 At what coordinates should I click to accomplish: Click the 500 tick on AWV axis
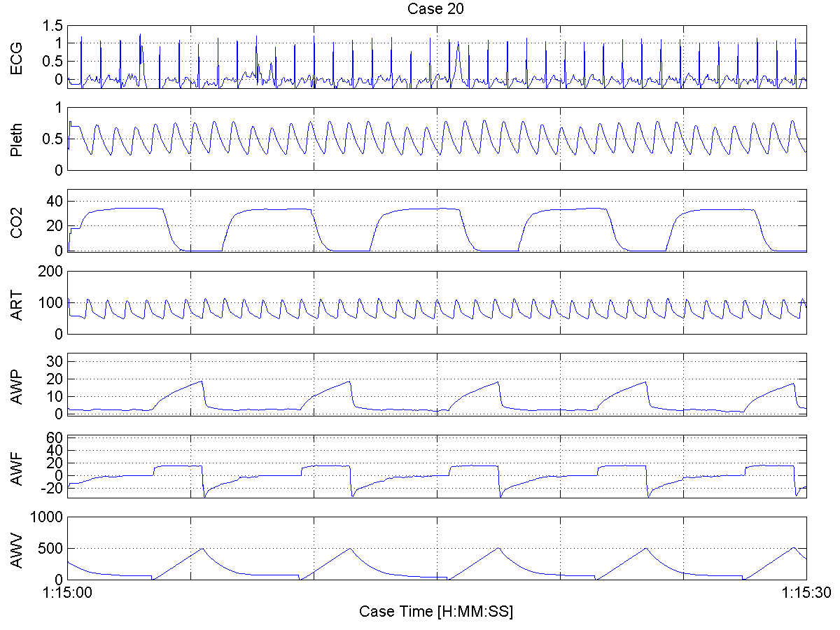[50, 548]
